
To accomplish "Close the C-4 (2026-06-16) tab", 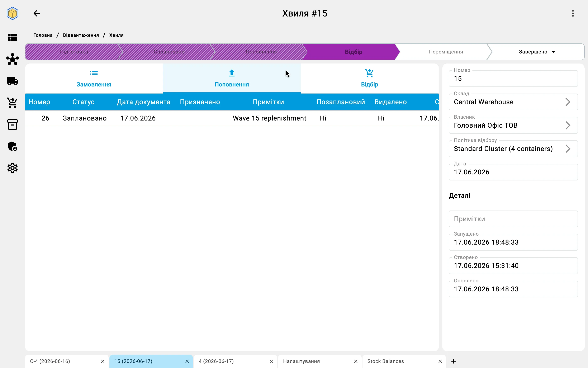I will pyautogui.click(x=103, y=361).
